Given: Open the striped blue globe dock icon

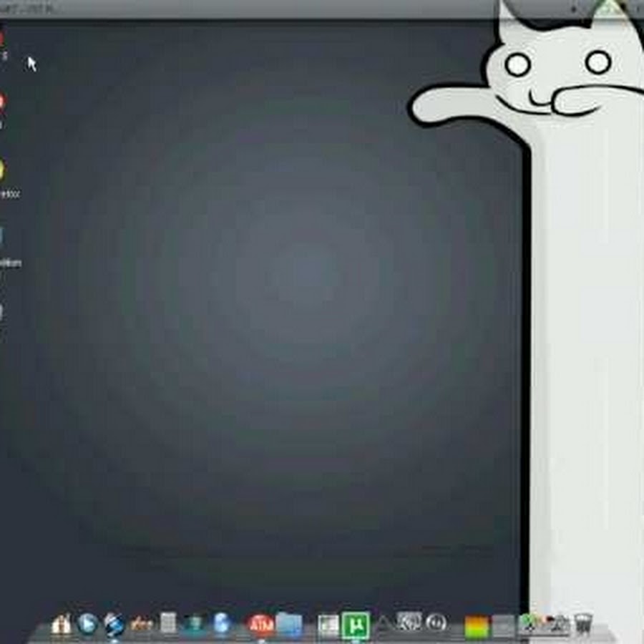Looking at the screenshot, I should [114, 625].
